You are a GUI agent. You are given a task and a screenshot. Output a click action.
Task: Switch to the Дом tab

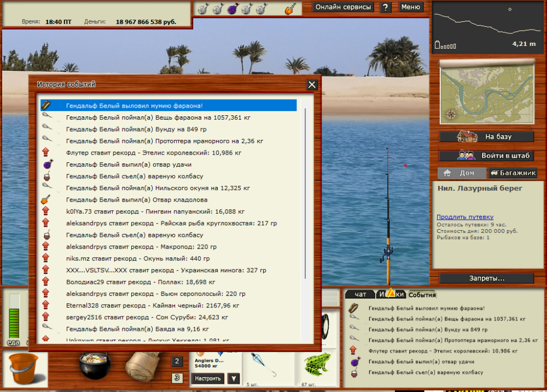[462, 173]
